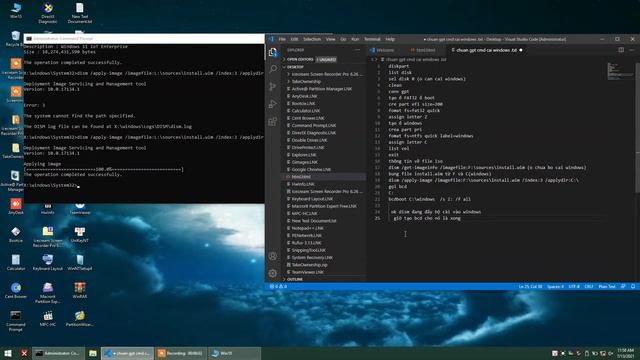Screen dimensions: 640x360
Task: Select TeamViewer.LNK in the Explorer list
Action: click(325, 272)
